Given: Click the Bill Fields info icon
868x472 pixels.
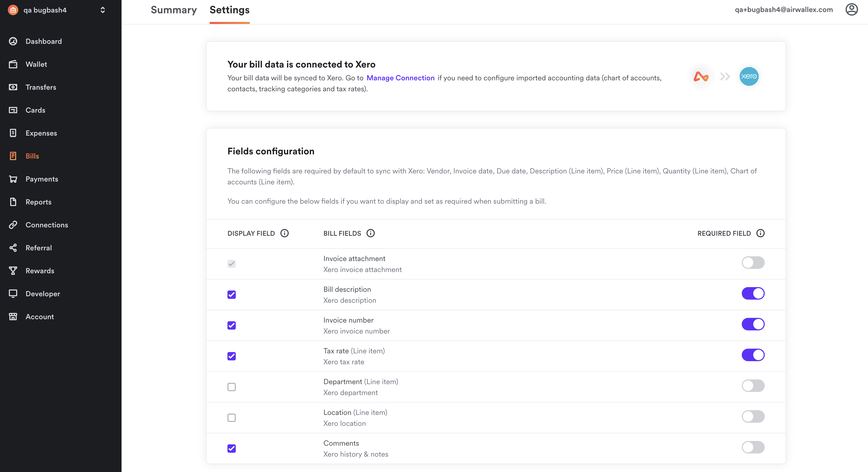Looking at the screenshot, I should click(x=370, y=233).
